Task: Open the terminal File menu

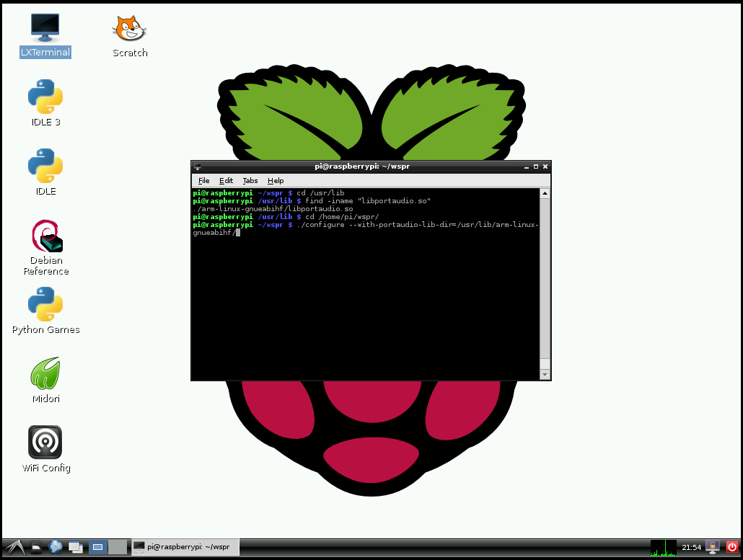Action: coord(203,180)
